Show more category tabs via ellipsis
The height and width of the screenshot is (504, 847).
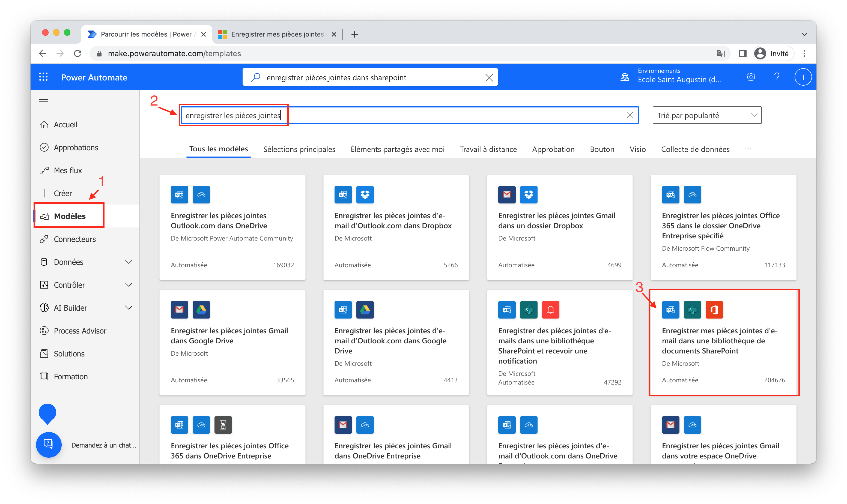(748, 149)
